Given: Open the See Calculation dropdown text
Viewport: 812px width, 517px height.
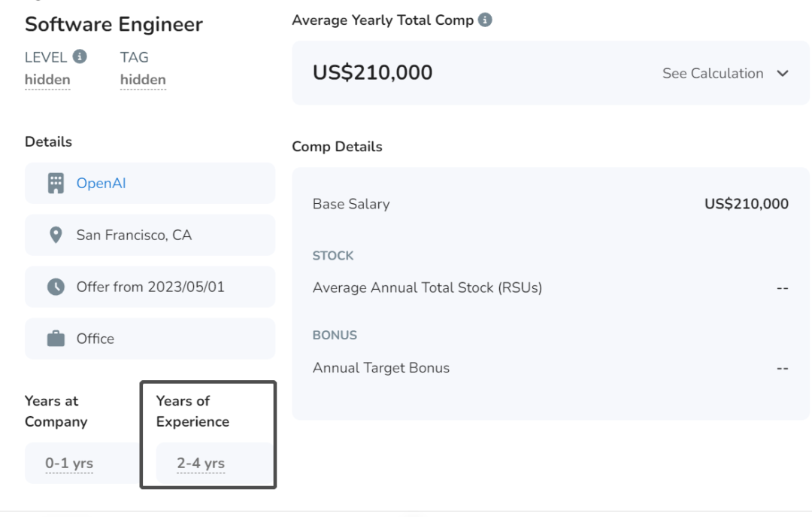Looking at the screenshot, I should click(713, 74).
